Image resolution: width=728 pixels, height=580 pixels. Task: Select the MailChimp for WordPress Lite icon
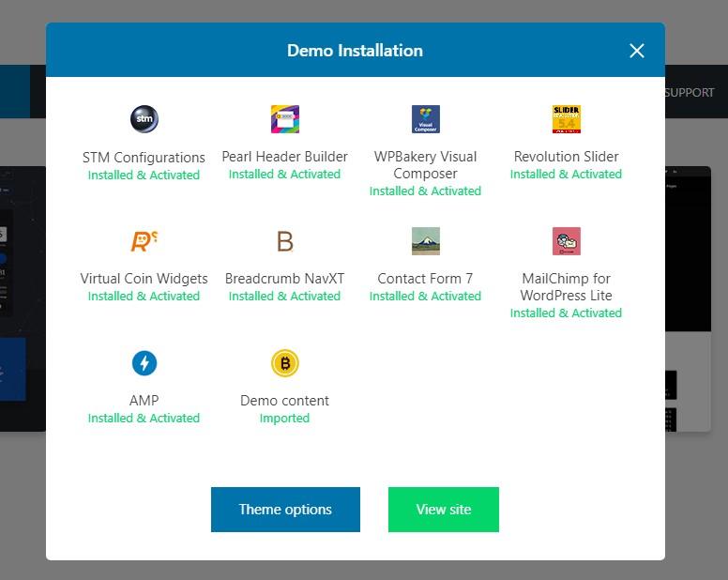[x=566, y=241]
